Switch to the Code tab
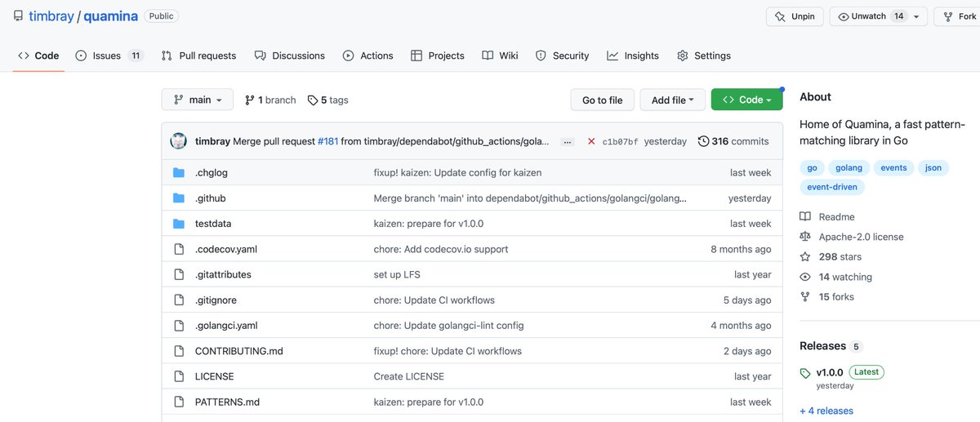Viewport: 980px width, 422px height. [38, 56]
